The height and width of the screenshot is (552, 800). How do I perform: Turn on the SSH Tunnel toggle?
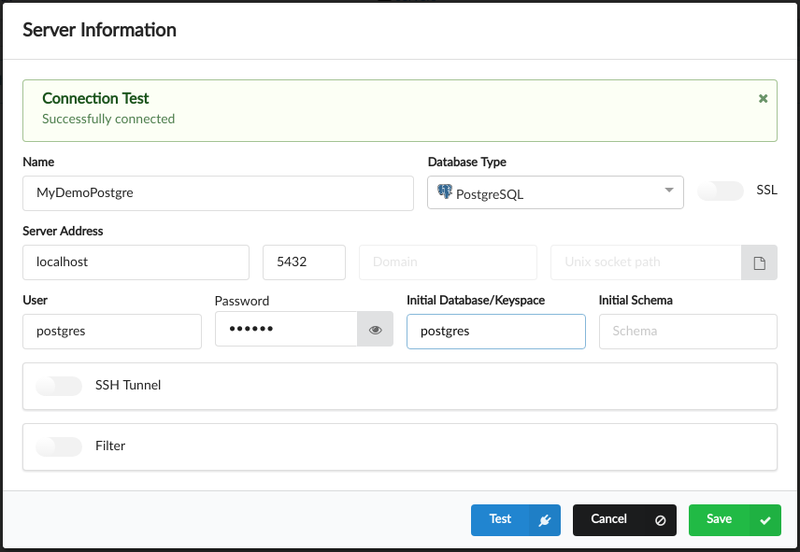[58, 385]
